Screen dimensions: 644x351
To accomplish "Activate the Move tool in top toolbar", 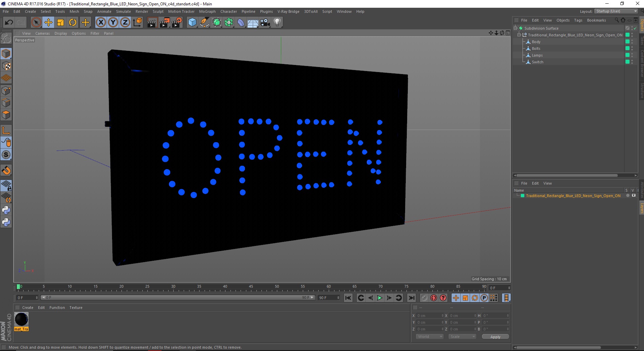I will 48,23.
